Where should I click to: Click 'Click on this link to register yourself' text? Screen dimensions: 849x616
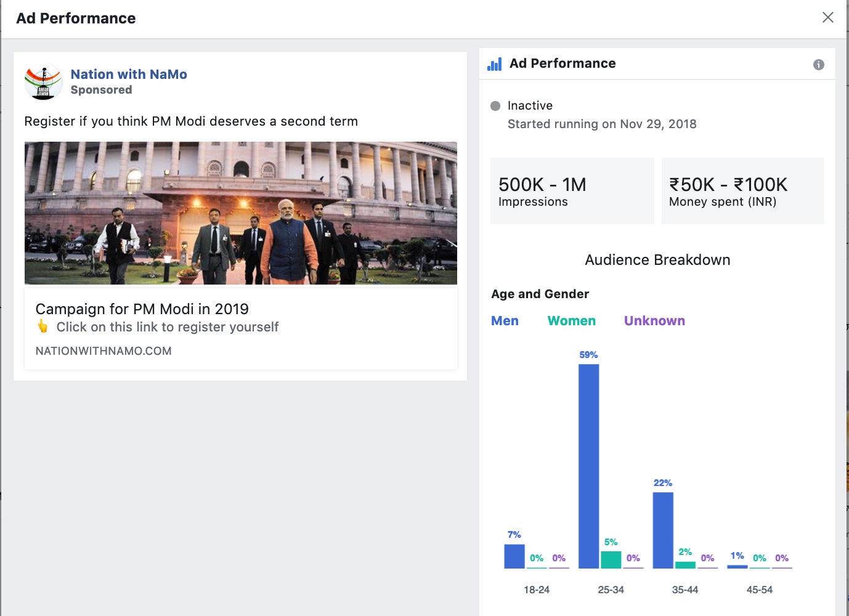point(168,327)
